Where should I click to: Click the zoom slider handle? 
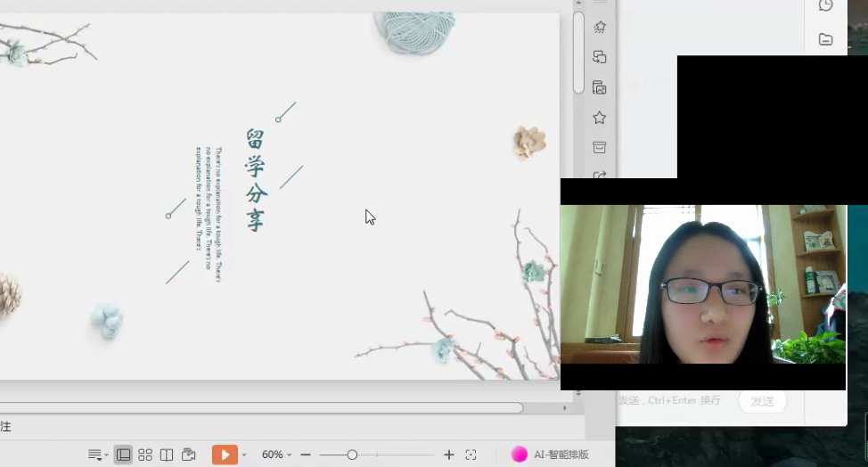coord(352,455)
